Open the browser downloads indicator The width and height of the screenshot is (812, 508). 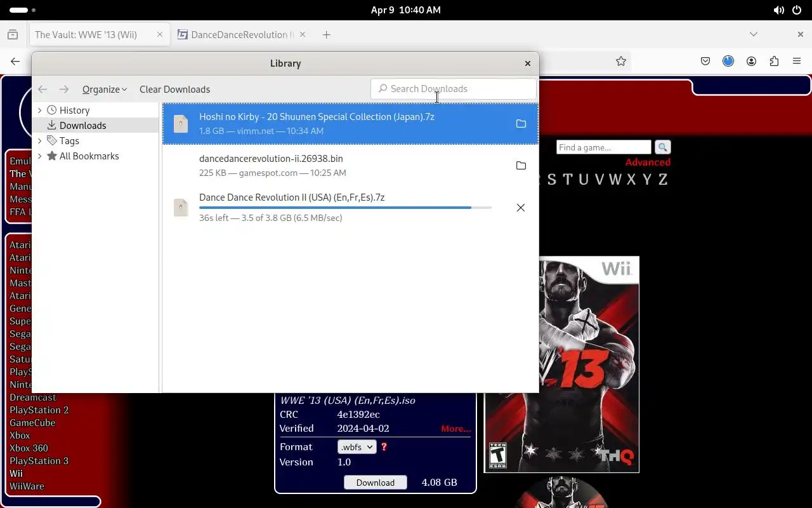tap(728, 62)
